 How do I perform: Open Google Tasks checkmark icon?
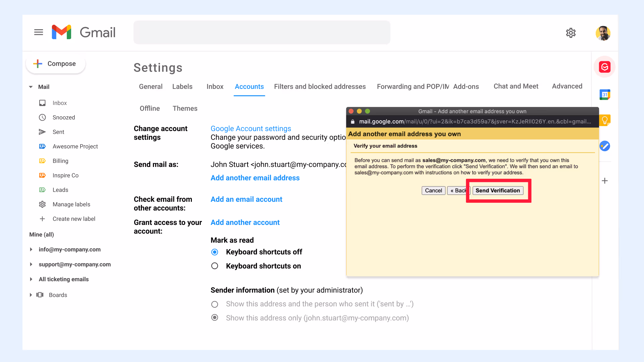[604, 146]
